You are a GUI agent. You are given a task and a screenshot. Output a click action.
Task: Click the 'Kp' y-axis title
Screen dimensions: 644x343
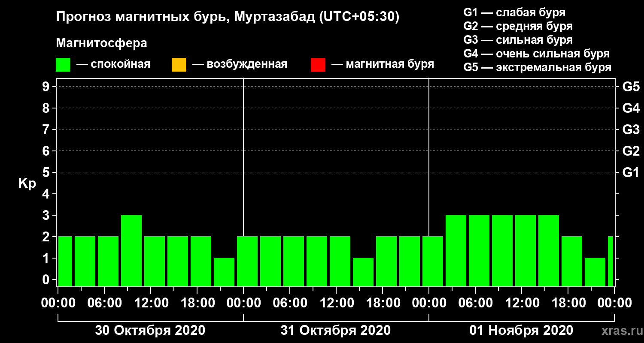[27, 183]
